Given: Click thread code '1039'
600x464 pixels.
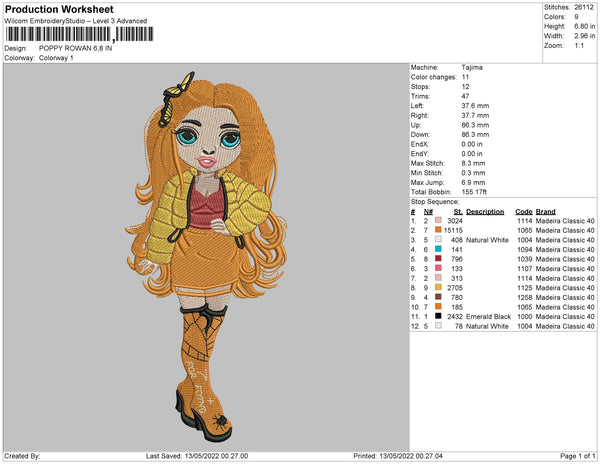Looking at the screenshot, I should click(x=524, y=259).
